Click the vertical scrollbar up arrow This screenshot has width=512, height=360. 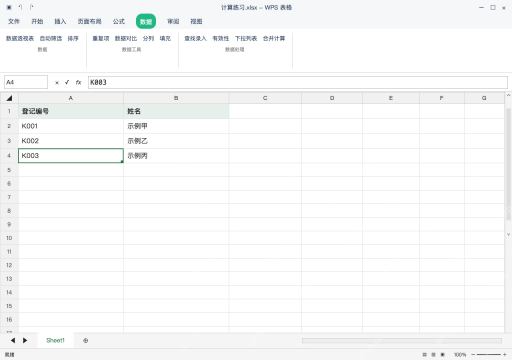click(508, 95)
